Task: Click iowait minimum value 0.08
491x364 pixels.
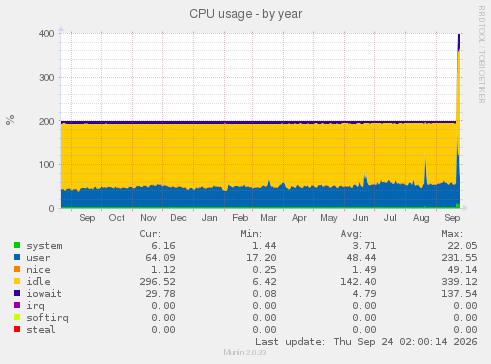Action: [x=264, y=294]
